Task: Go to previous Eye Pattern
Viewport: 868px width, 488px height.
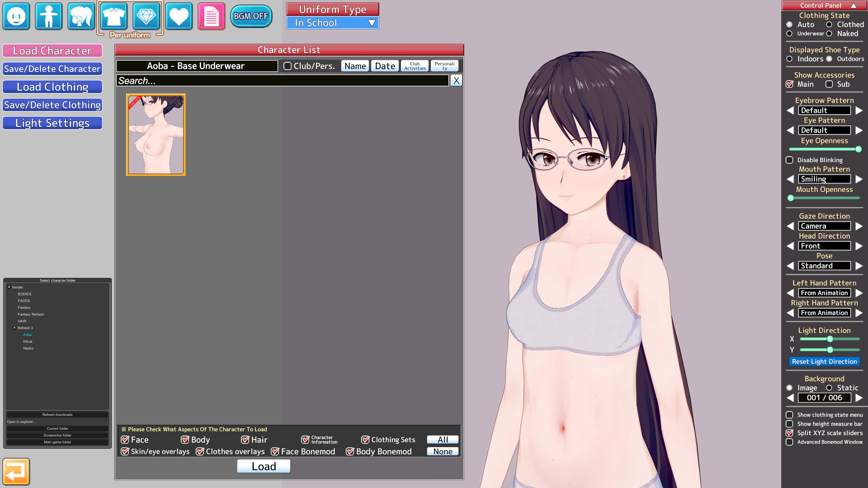Action: 790,130
